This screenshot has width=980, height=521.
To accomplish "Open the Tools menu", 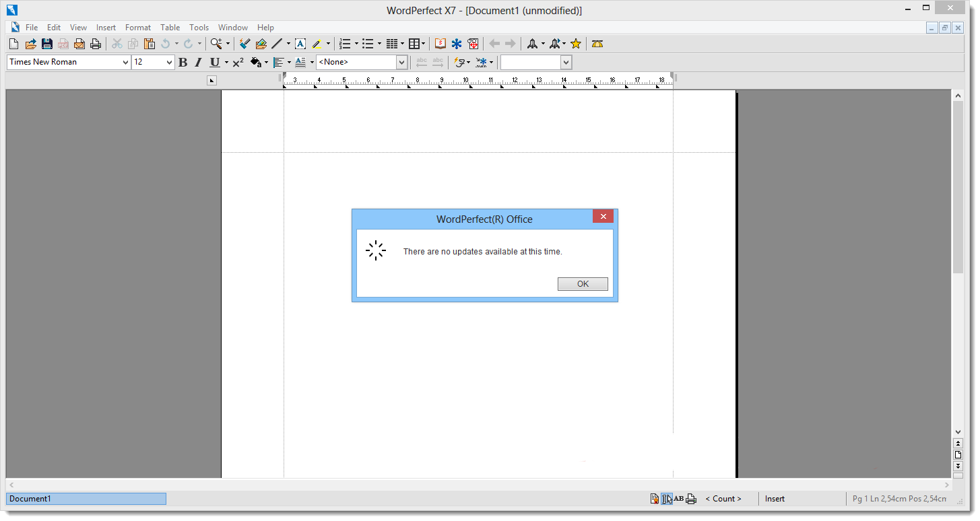I will (199, 28).
